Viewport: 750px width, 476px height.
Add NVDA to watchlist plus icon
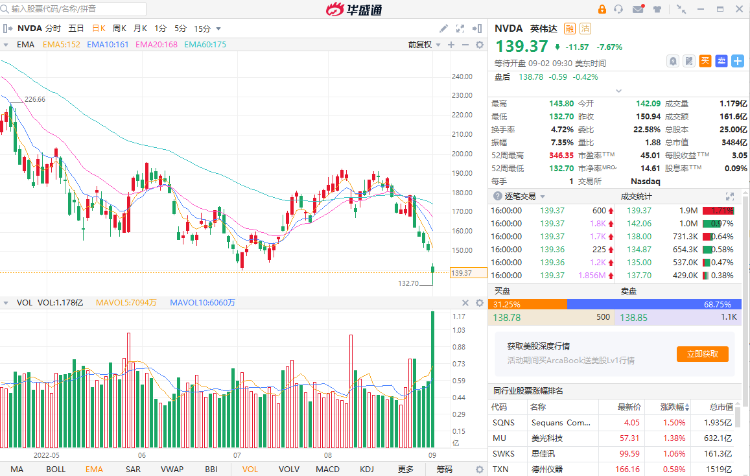click(x=738, y=61)
